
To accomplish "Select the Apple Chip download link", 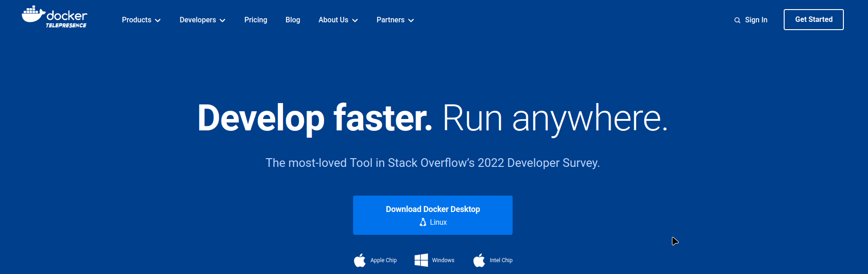I will (375, 260).
